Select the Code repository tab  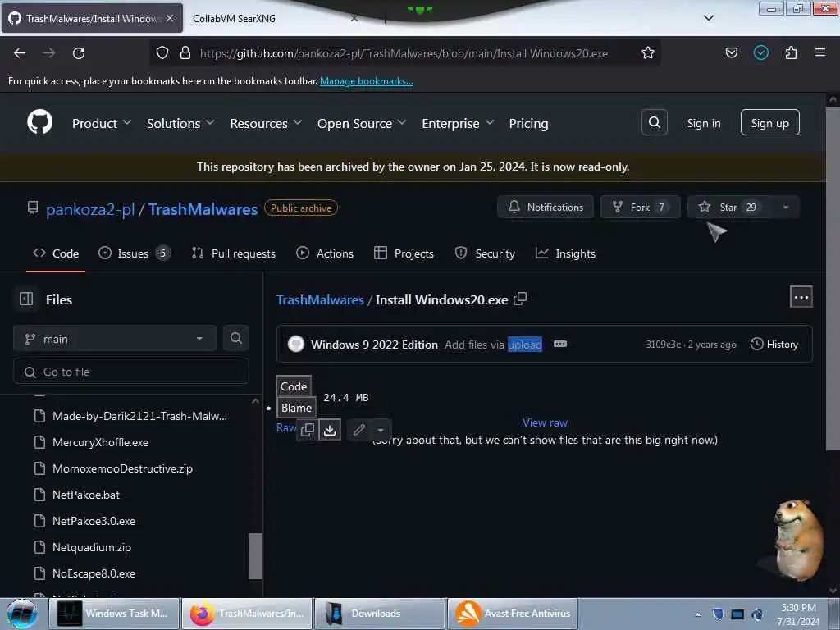(56, 253)
